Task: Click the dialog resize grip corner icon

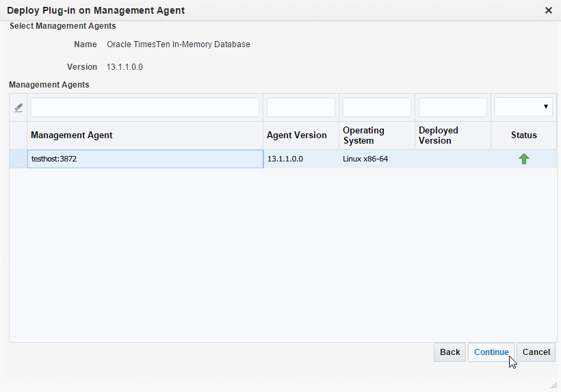Action: (553, 385)
